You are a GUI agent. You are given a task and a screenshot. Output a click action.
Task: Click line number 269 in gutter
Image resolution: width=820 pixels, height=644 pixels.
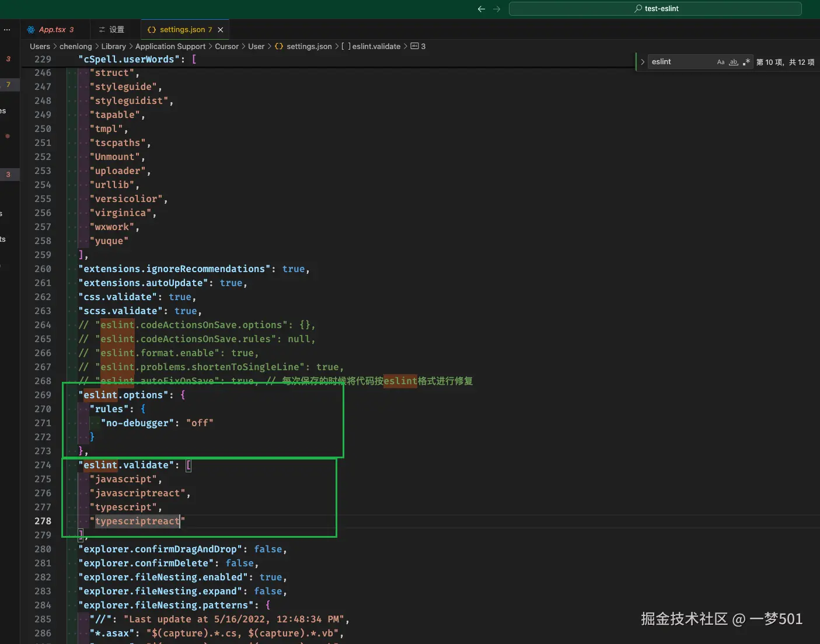(x=43, y=395)
